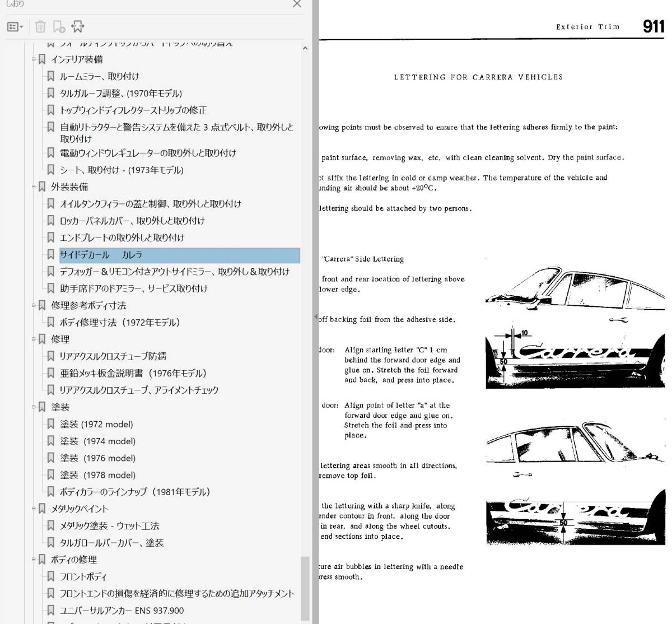Screen dimensions: 672x624
Task: Click bookmark icon beside 塗装 (1978 model)
Action: click(50, 475)
